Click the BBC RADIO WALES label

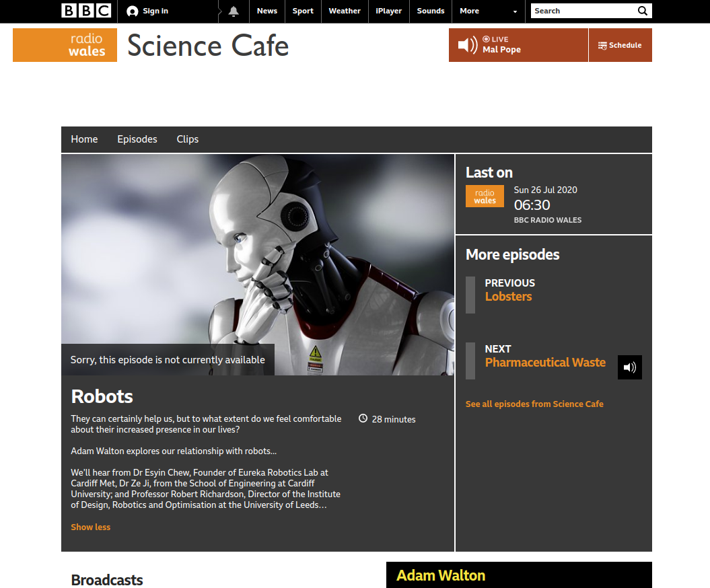click(x=547, y=220)
